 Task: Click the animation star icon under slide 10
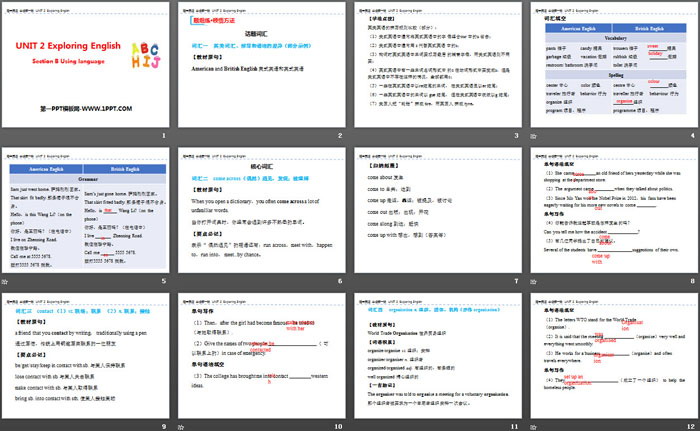pyautogui.click(x=181, y=427)
